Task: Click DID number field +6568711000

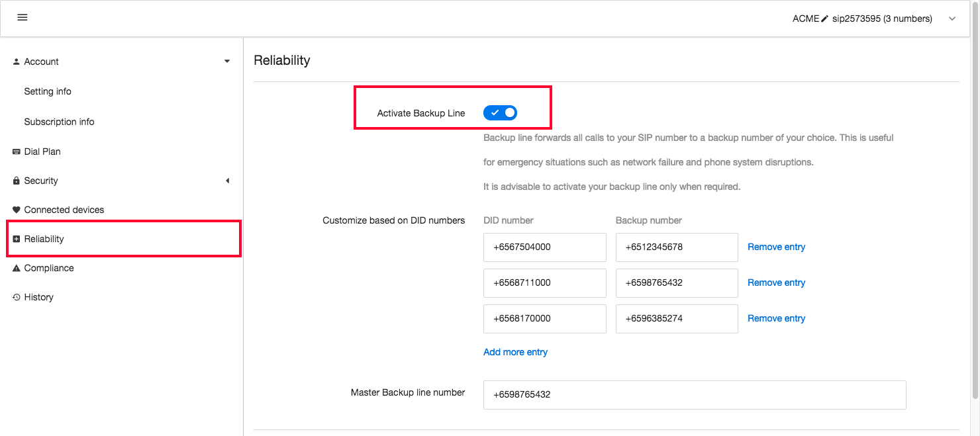Action: tap(545, 283)
